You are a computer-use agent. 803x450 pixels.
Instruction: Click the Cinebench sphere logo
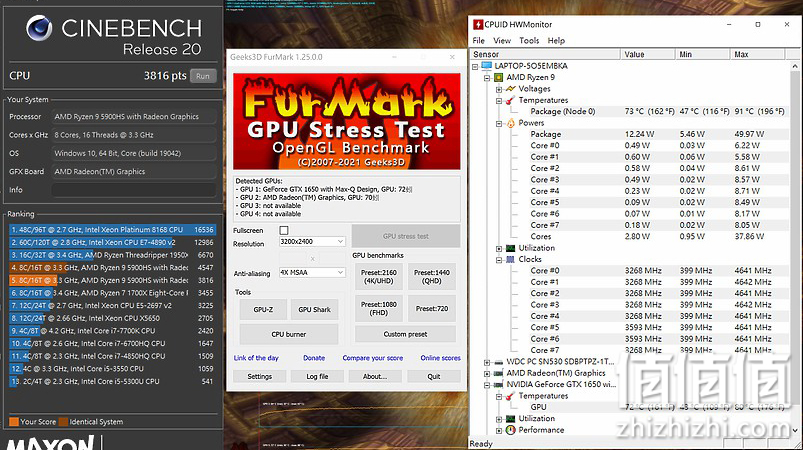39,28
